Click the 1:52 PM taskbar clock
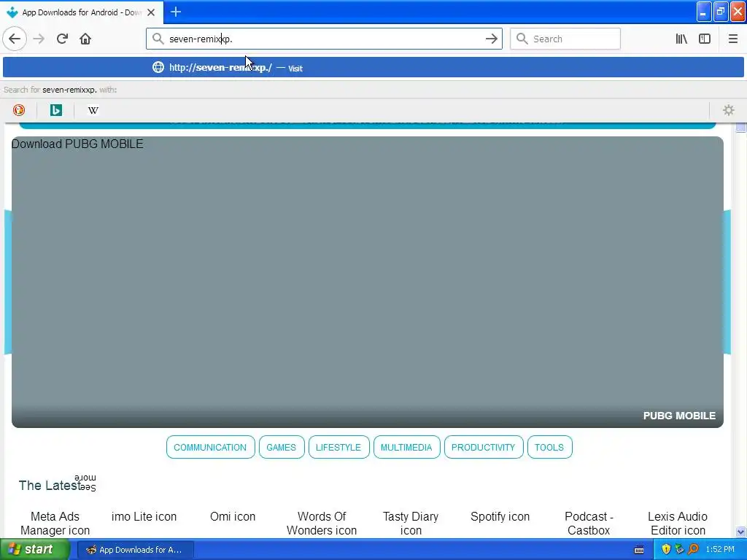Screen dimensions: 747x560 coord(720,550)
